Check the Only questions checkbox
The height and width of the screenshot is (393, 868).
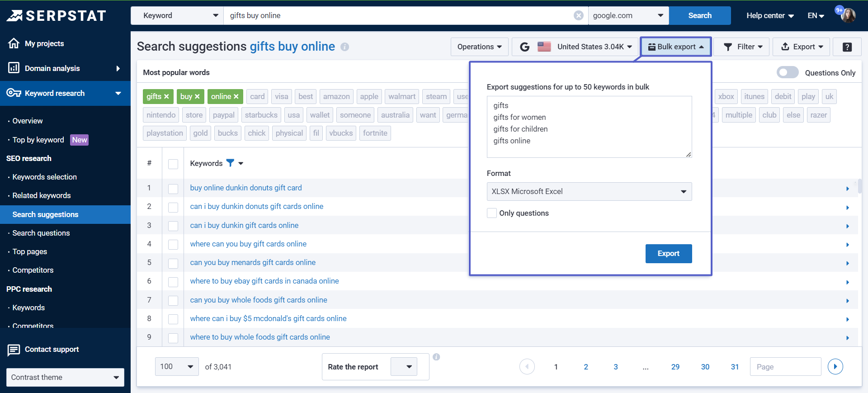point(492,213)
